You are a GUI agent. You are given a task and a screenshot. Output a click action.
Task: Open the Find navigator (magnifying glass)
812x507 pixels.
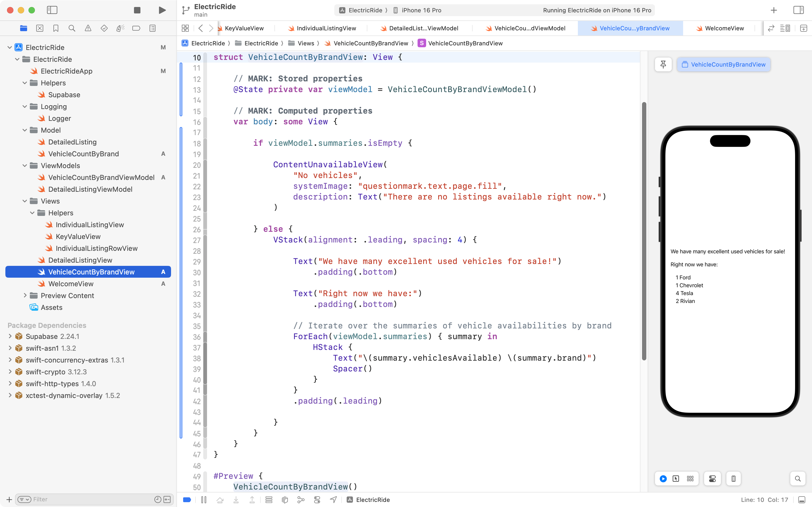[72, 28]
